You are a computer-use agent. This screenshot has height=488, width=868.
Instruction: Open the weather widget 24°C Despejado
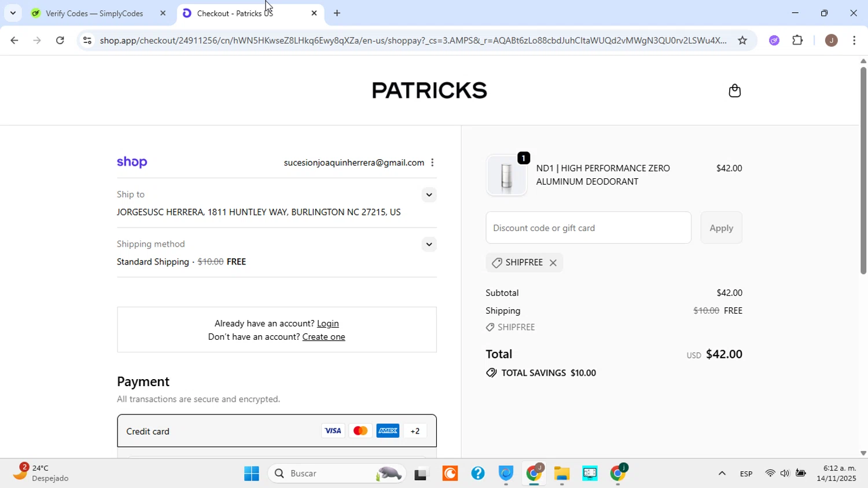[x=41, y=474]
